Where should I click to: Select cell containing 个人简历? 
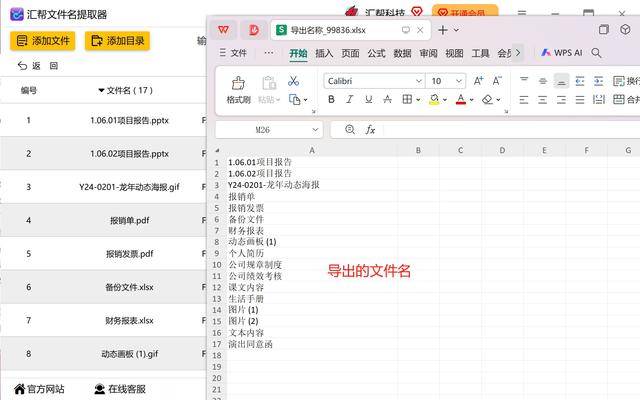312,253
